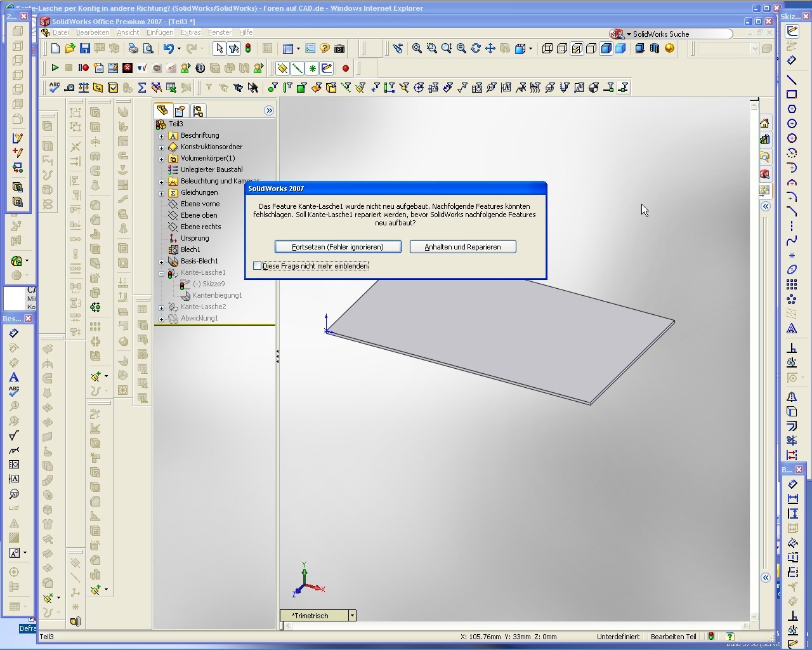The width and height of the screenshot is (812, 650).
Task: Open the Fenster menu
Action: click(220, 32)
